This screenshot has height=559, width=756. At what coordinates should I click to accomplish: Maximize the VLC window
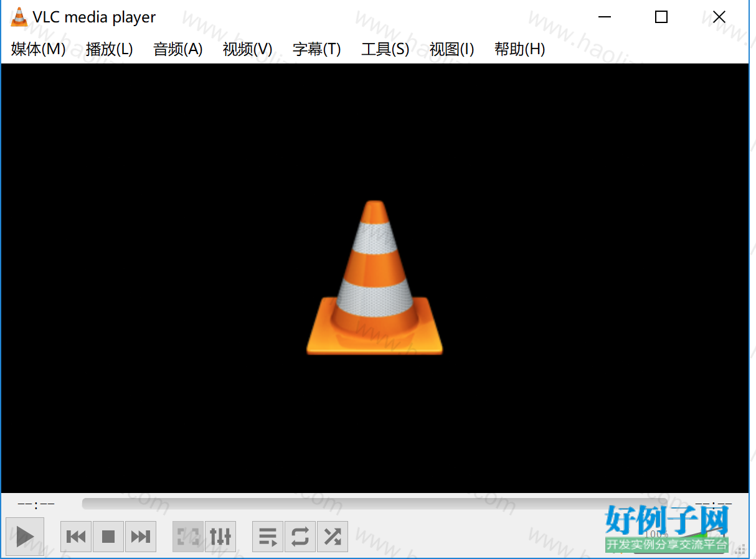click(x=661, y=17)
